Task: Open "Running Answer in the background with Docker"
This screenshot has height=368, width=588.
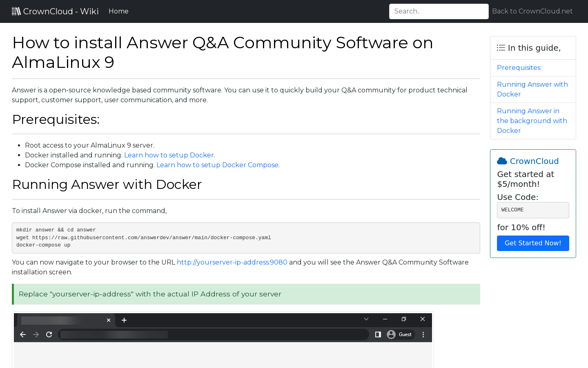Action: 532,121
